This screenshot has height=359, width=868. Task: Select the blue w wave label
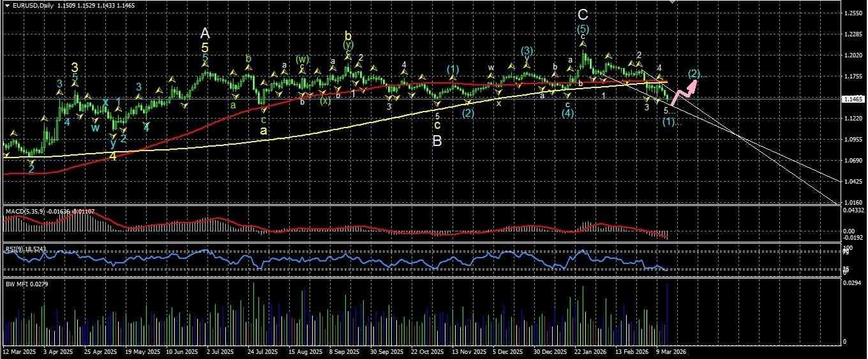(94, 128)
